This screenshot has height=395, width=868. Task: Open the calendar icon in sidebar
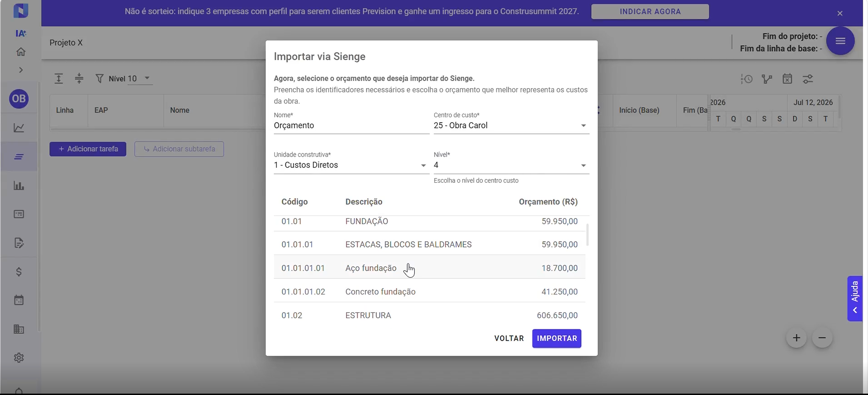coord(19,300)
